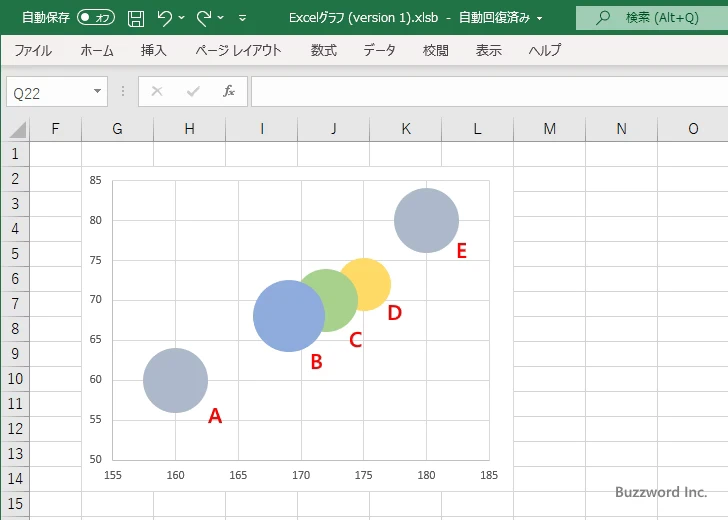The image size is (728, 520).
Task: Toggle the 自動保存 AutoSave switch
Action: (96, 18)
